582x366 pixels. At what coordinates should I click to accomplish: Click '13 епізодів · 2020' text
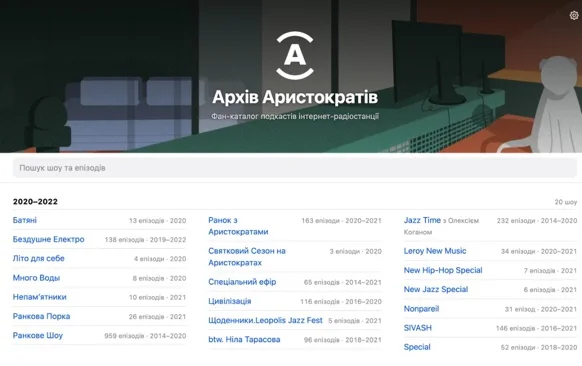158,220
